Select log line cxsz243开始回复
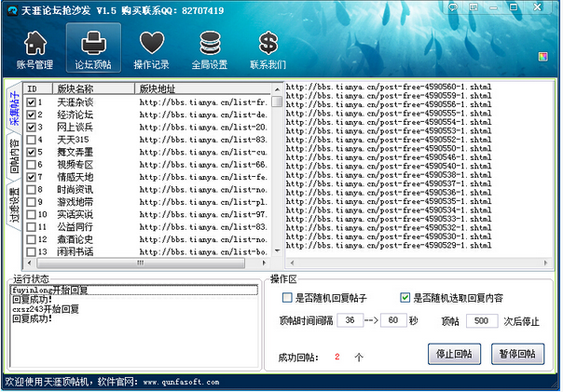Screen dimensions: 563x392 pos(46,309)
